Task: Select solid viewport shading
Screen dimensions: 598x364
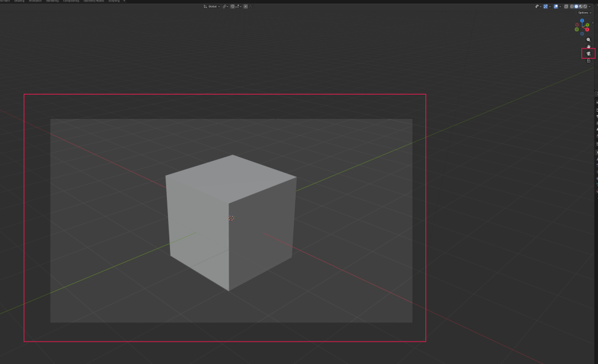Action: point(576,6)
